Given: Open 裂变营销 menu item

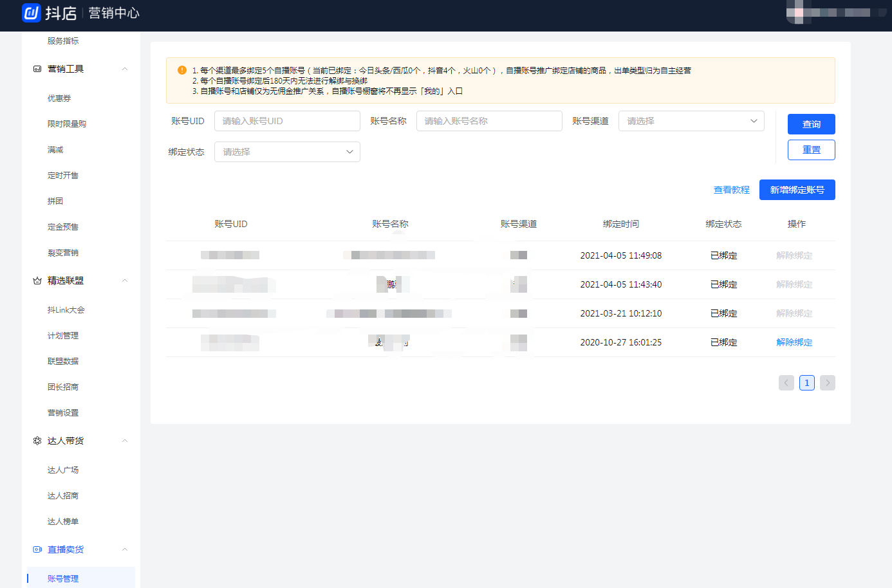Looking at the screenshot, I should click(x=63, y=253).
